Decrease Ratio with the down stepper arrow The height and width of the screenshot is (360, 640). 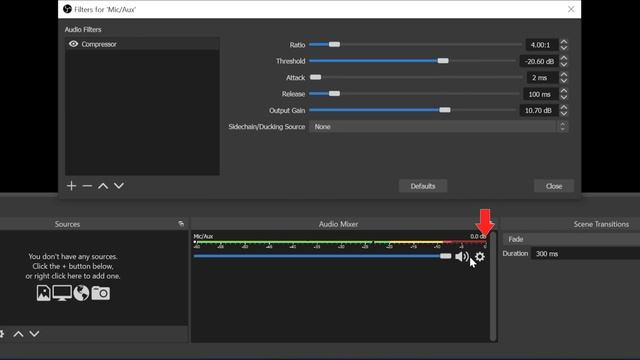click(x=564, y=48)
